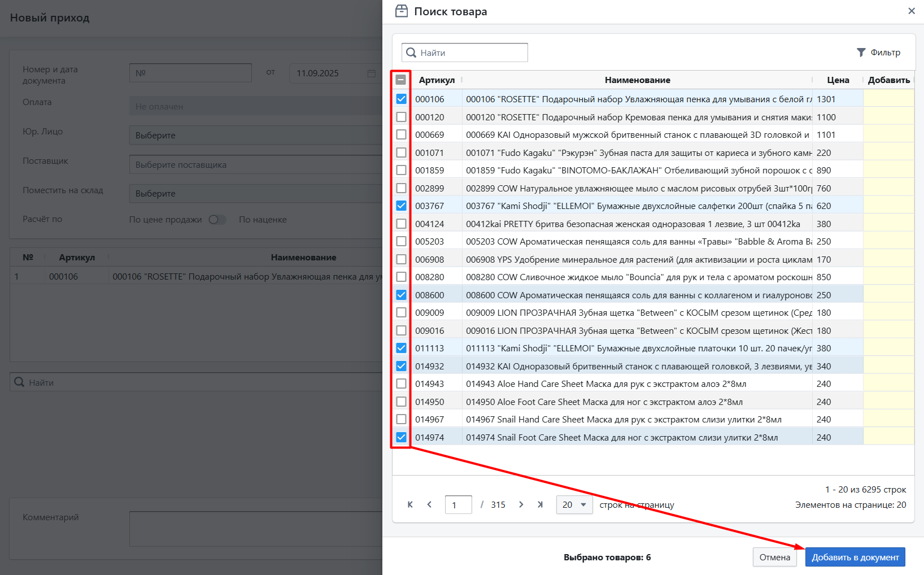Check the box for article 000120
Screen dimensions: 924x575
(x=401, y=117)
